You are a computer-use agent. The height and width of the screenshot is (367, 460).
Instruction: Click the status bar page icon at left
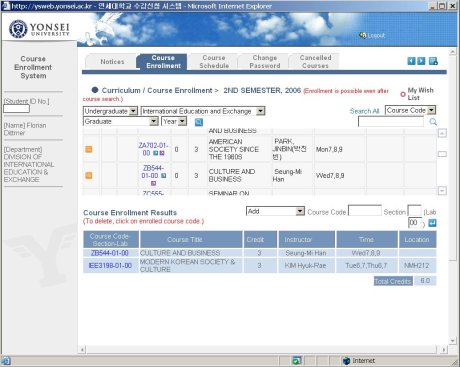pos(6,361)
